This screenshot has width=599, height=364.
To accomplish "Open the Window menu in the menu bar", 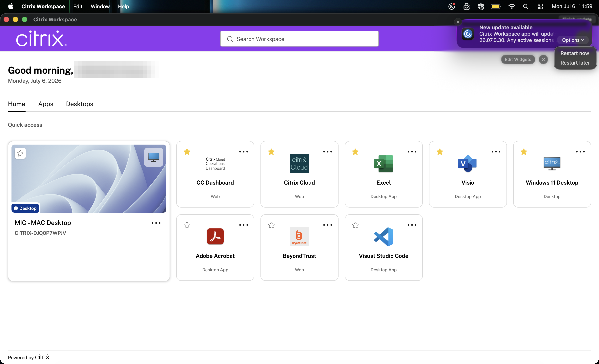I will coord(100,6).
